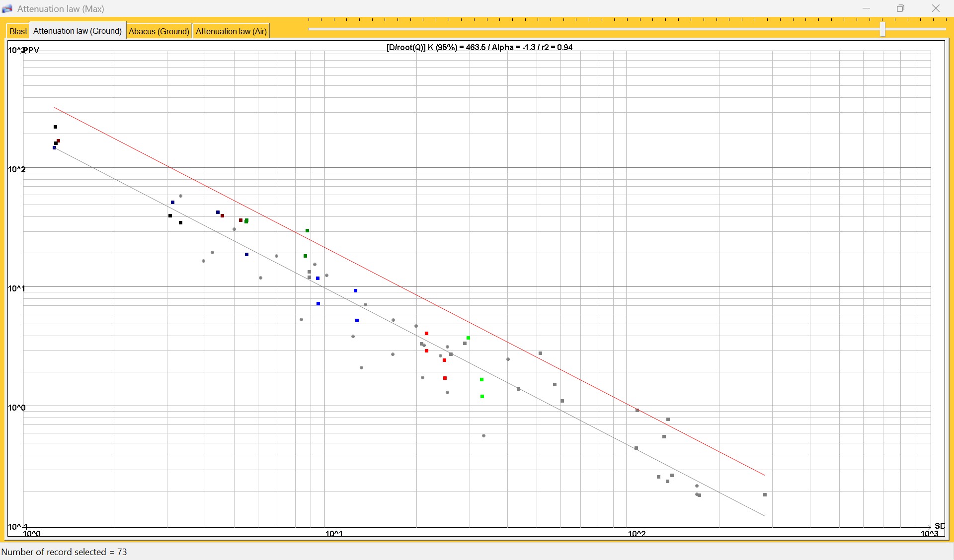This screenshot has height=560, width=954.
Task: Click the application icon in the title bar
Action: pyautogui.click(x=7, y=8)
